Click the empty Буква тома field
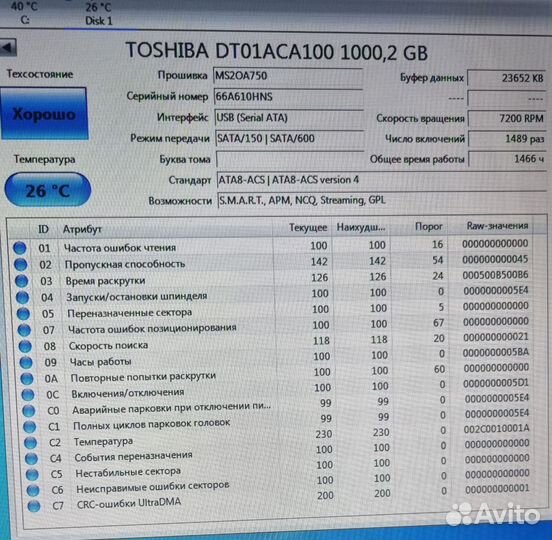This screenshot has width=552, height=540. coord(290,159)
